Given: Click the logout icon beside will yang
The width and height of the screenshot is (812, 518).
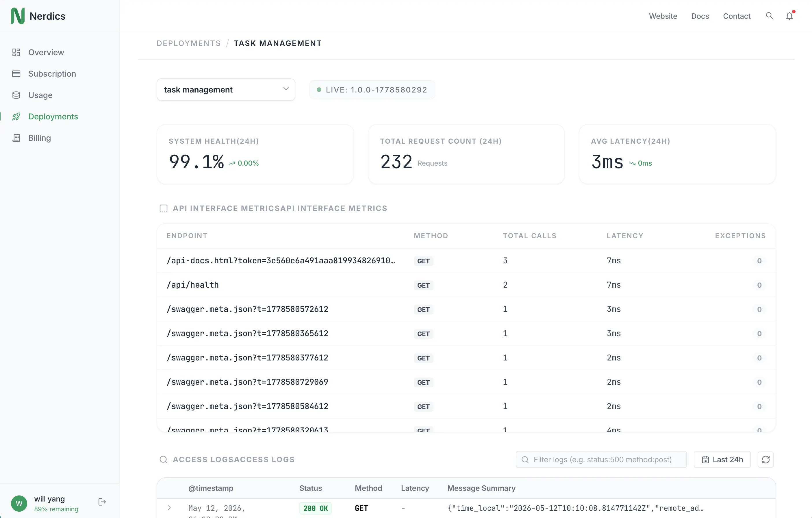Looking at the screenshot, I should (102, 502).
